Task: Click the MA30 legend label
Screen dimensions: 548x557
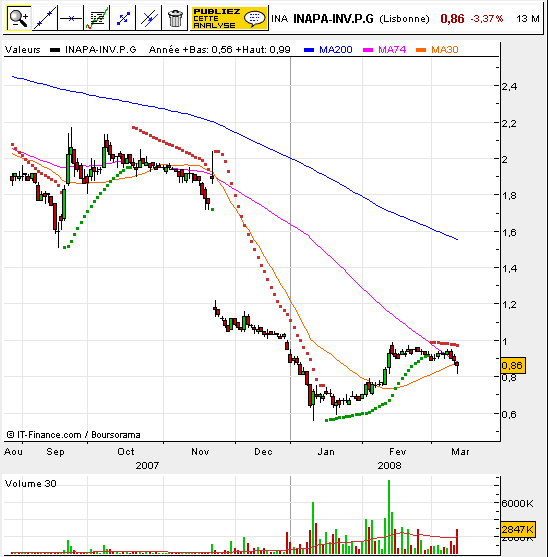Action: [x=445, y=50]
